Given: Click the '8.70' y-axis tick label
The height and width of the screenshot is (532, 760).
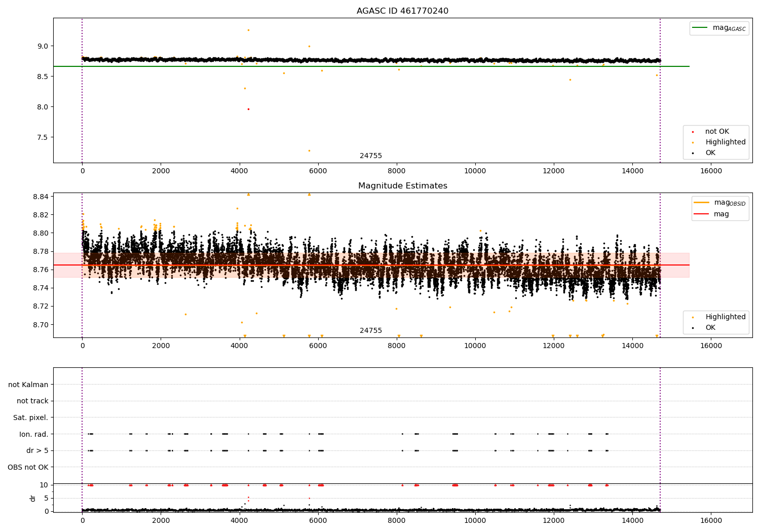Looking at the screenshot, I should 41,325.
